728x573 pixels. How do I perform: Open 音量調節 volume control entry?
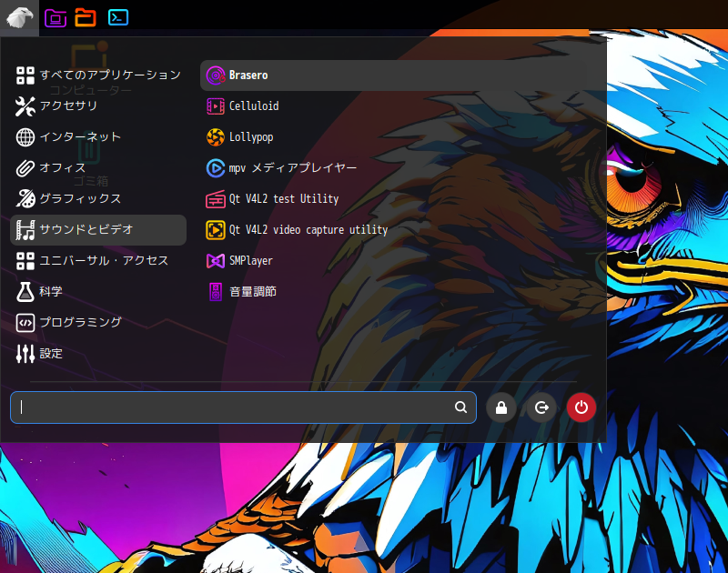(403, 292)
